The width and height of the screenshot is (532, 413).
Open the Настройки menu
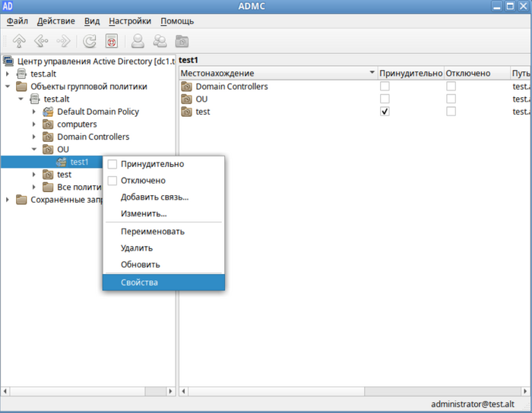coord(130,21)
